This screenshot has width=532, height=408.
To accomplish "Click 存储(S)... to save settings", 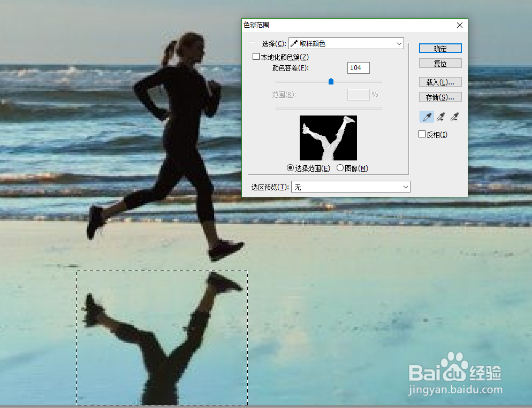I will [x=440, y=97].
